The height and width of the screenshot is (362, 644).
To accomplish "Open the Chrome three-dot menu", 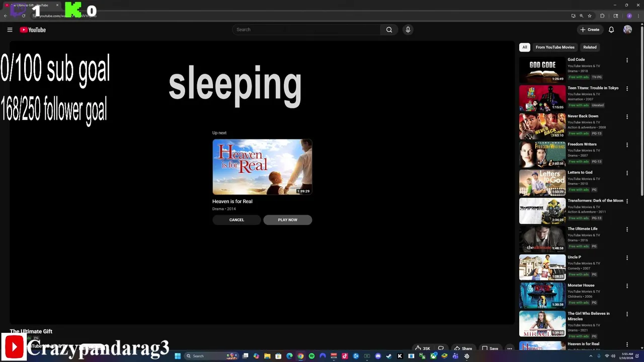I will [x=638, y=16].
